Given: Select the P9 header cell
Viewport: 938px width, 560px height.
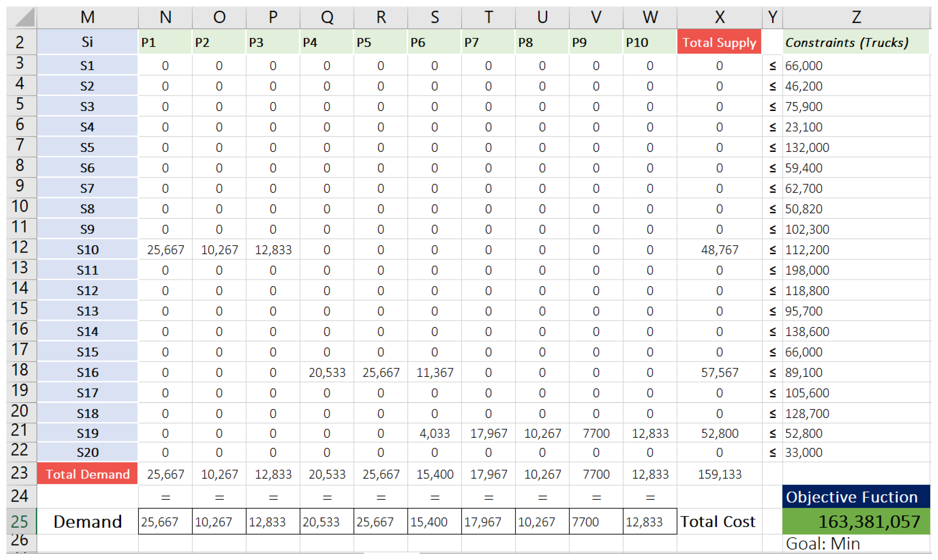Looking at the screenshot, I should [x=595, y=42].
